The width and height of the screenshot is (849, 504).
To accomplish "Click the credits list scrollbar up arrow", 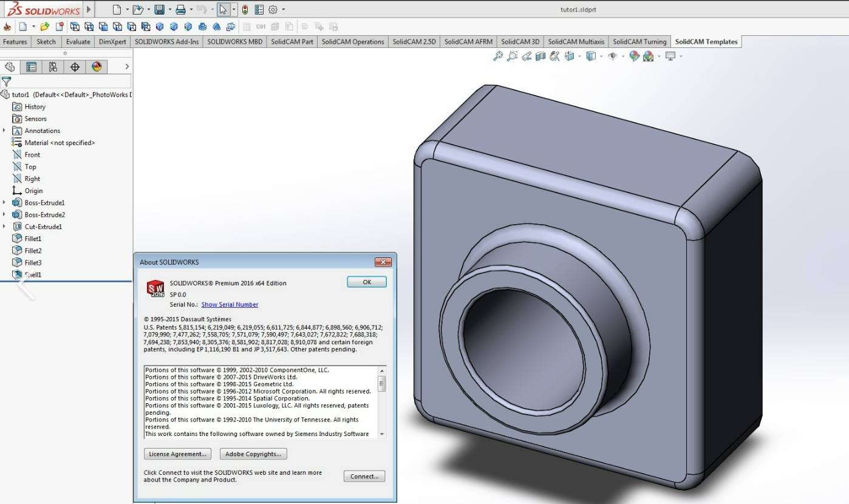I will (x=382, y=370).
